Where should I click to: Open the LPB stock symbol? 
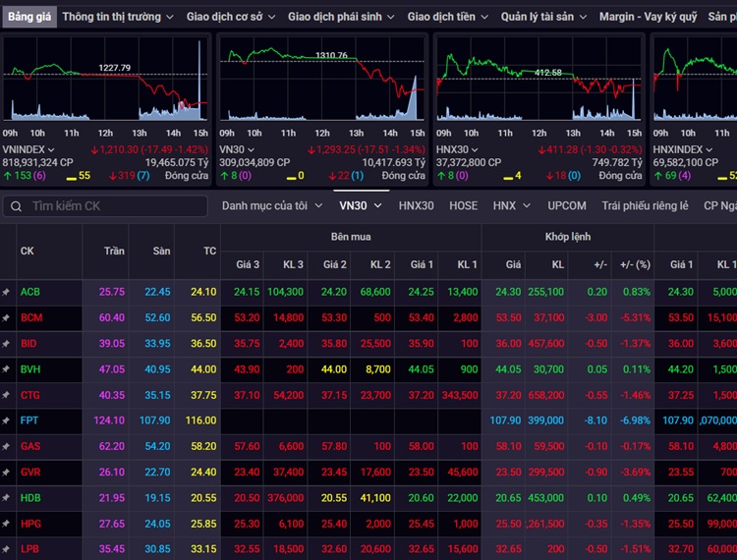pos(29,549)
